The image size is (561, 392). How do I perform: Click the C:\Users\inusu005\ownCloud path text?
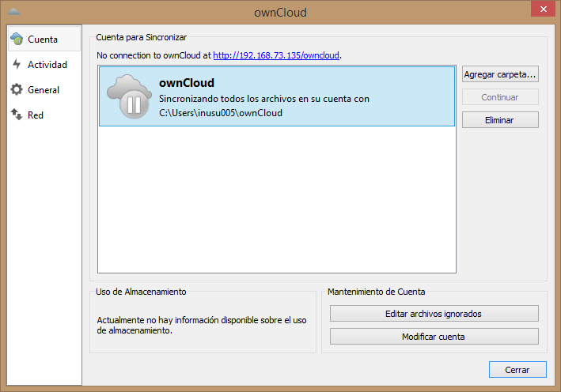tap(221, 113)
